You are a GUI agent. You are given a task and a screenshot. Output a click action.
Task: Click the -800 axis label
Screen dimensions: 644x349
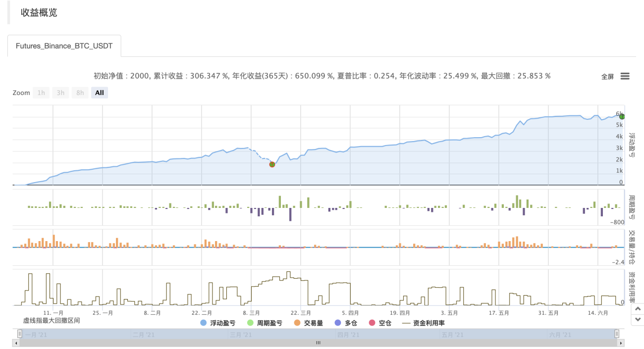tap(618, 222)
